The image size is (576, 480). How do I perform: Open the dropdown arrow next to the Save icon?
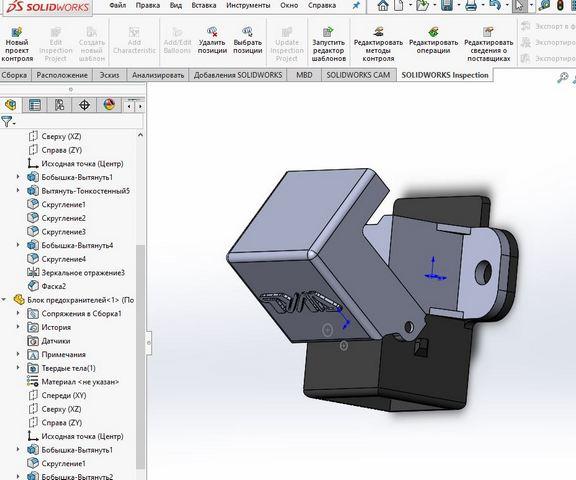point(458,5)
